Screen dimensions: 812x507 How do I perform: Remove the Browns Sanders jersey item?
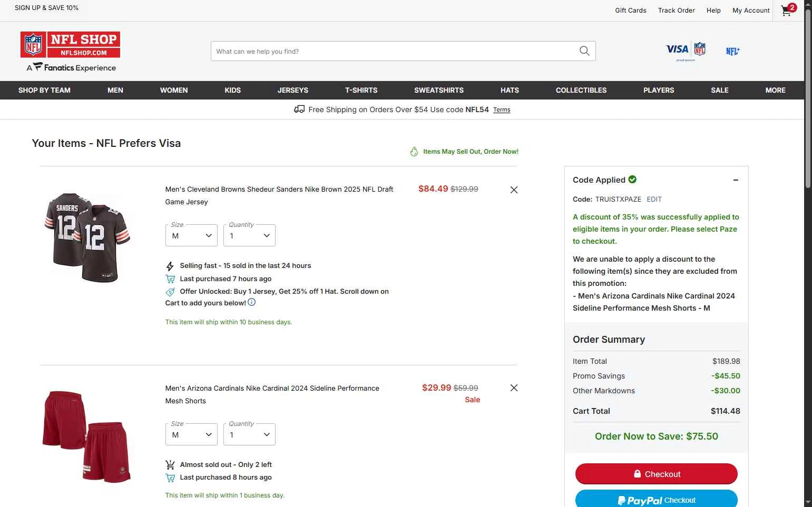(514, 190)
